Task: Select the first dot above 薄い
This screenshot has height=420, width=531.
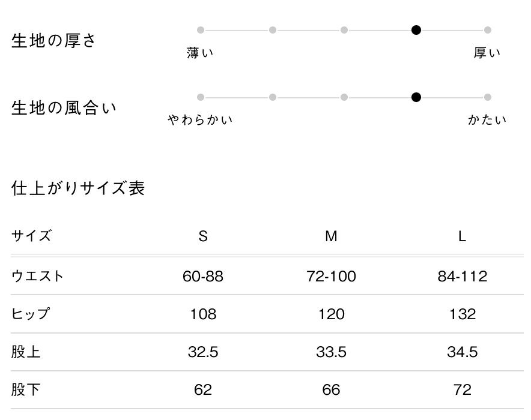Action: coord(201,30)
